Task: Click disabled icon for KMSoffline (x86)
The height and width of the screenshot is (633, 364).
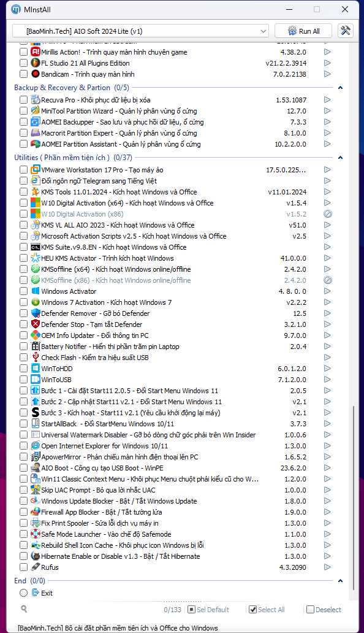Action: (328, 280)
